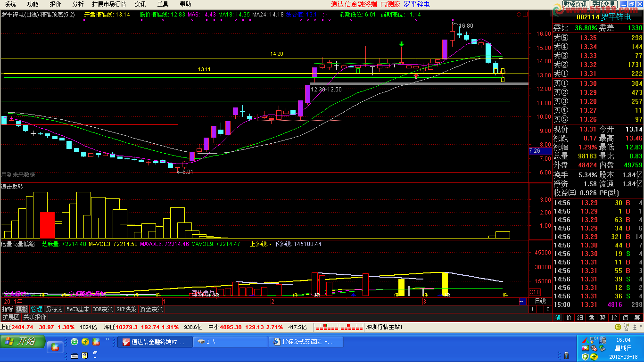Open the 报价 menu
644x362 pixels.
[x=56, y=4]
